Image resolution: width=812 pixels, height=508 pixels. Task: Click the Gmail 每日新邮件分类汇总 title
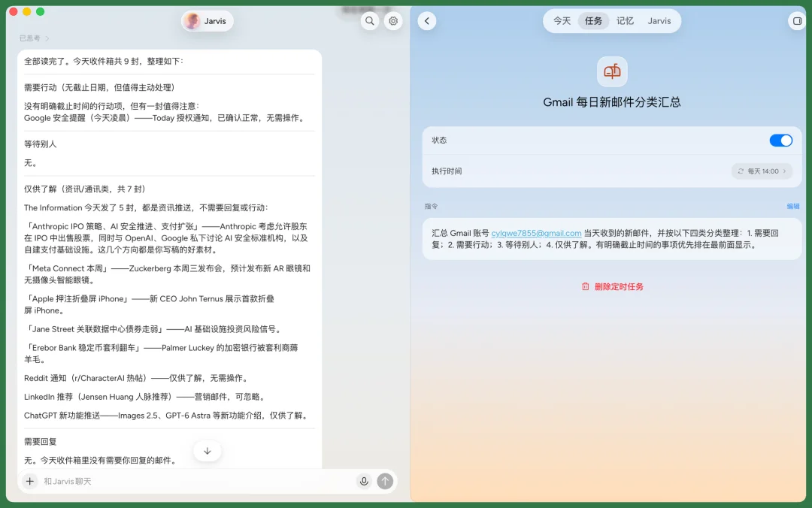pos(611,102)
